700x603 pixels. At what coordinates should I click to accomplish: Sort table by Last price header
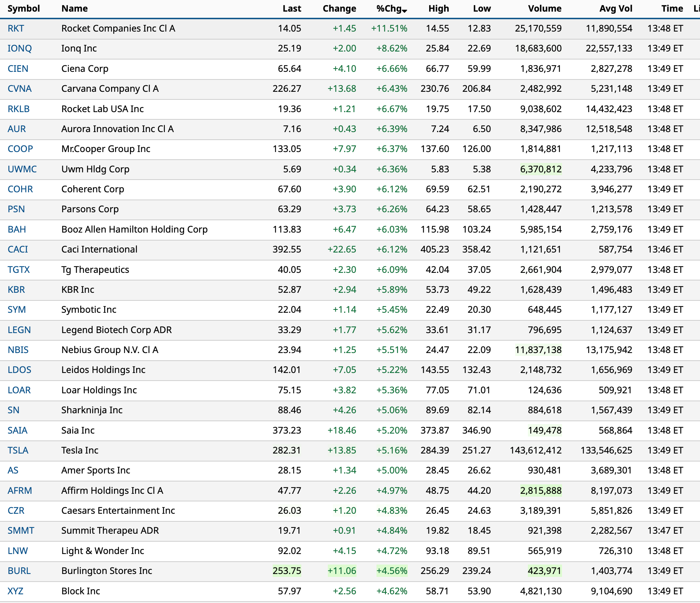pos(292,9)
